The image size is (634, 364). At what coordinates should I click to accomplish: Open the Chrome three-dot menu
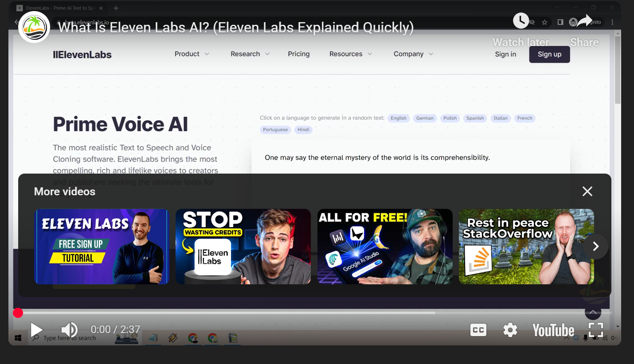coord(612,22)
